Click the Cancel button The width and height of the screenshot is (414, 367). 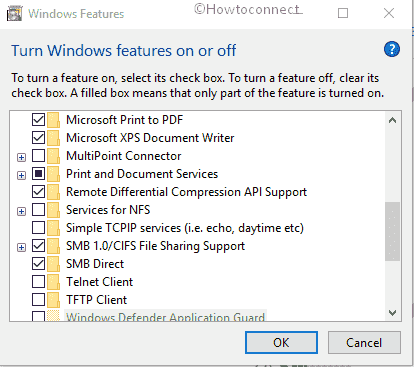[x=364, y=342]
